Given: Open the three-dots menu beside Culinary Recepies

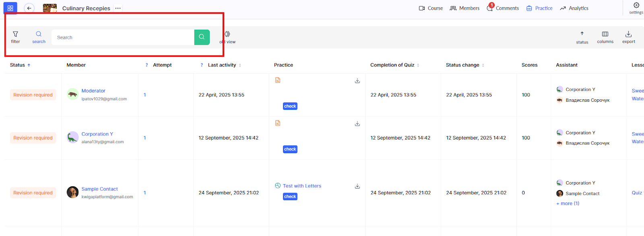Looking at the screenshot, I should (118, 8).
